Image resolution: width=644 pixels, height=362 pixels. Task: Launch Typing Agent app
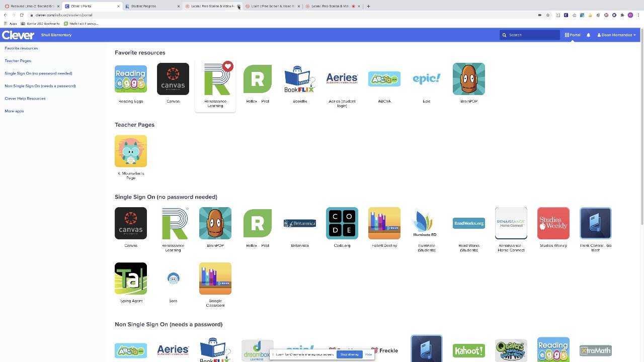click(x=131, y=279)
